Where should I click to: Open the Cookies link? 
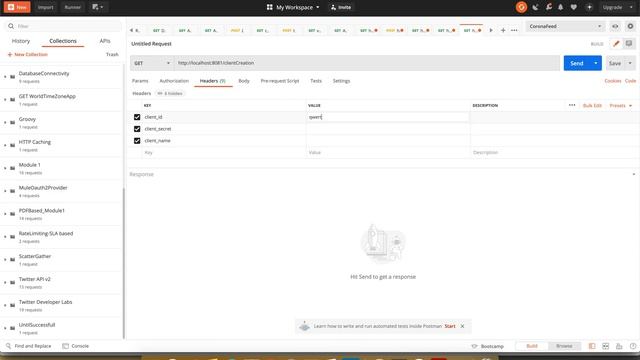613,81
